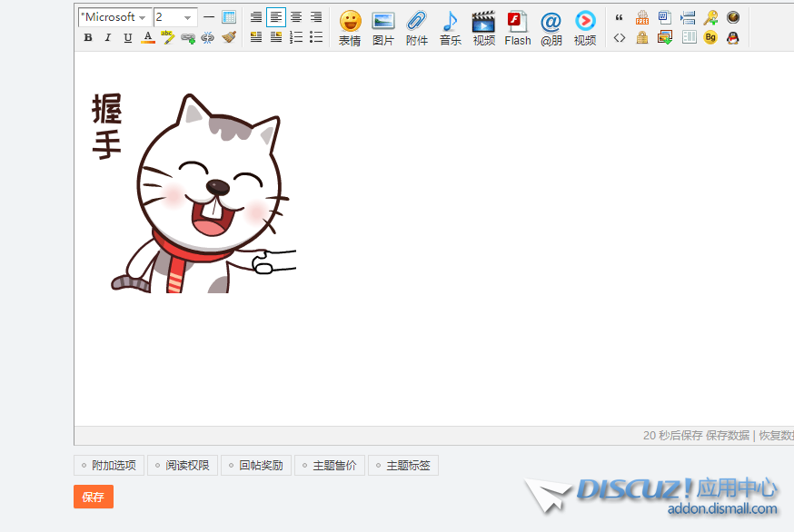The height and width of the screenshot is (532, 794).
Task: Insert free content with the FREE icon
Action: pos(642,18)
